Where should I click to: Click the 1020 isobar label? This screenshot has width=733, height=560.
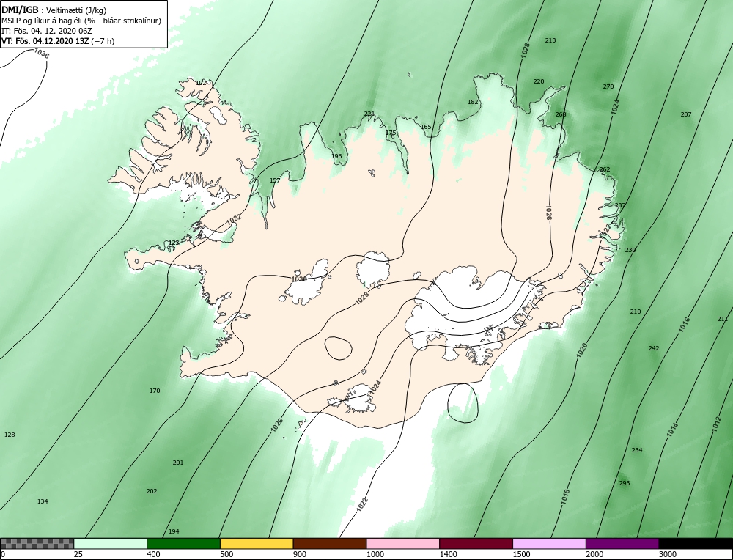(581, 350)
